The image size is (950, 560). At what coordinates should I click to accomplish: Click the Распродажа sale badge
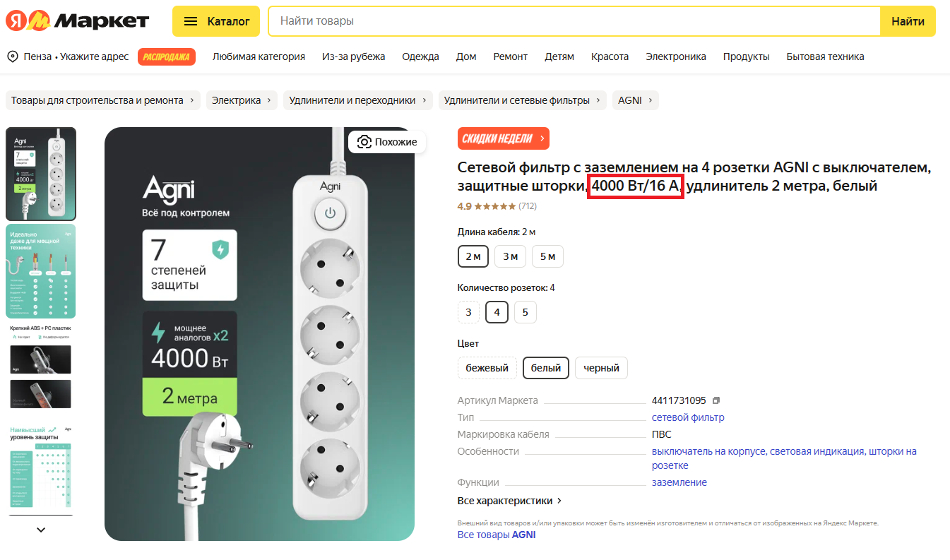click(x=167, y=56)
